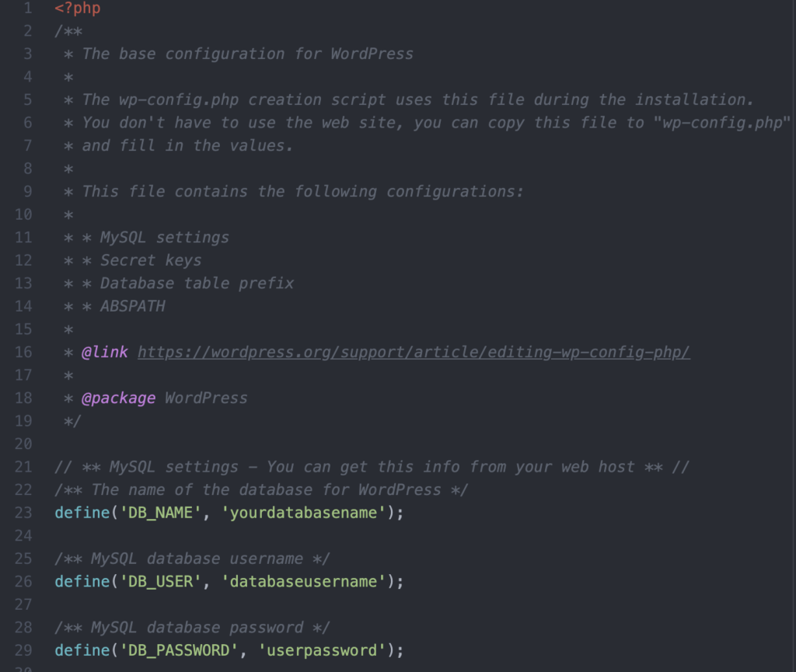The width and height of the screenshot is (796, 672).
Task: Click the 'databaseusername' string value
Action: tap(302, 581)
